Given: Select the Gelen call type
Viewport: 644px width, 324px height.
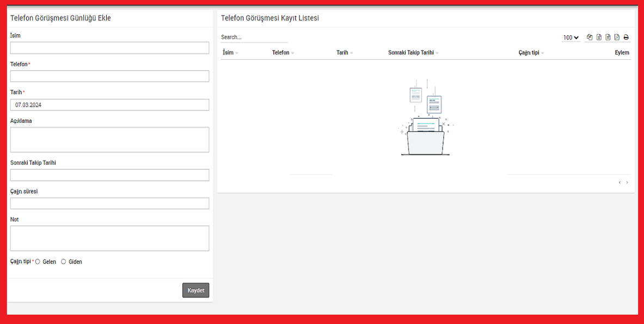Looking at the screenshot, I should (38, 261).
